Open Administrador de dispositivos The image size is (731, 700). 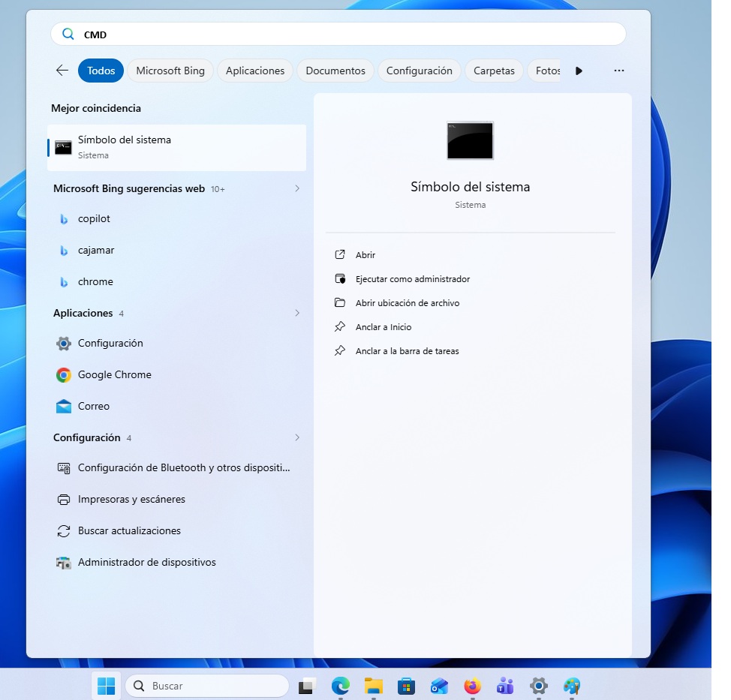[176, 563]
